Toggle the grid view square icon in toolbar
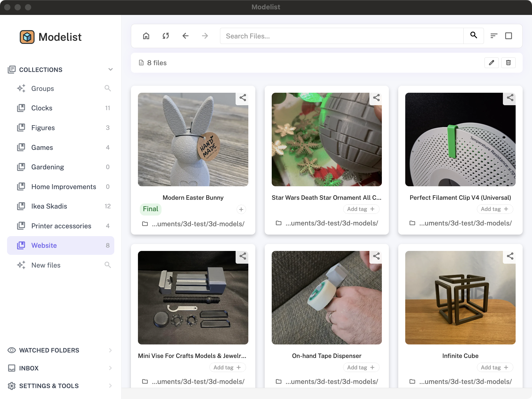The height and width of the screenshot is (399, 532). point(508,36)
